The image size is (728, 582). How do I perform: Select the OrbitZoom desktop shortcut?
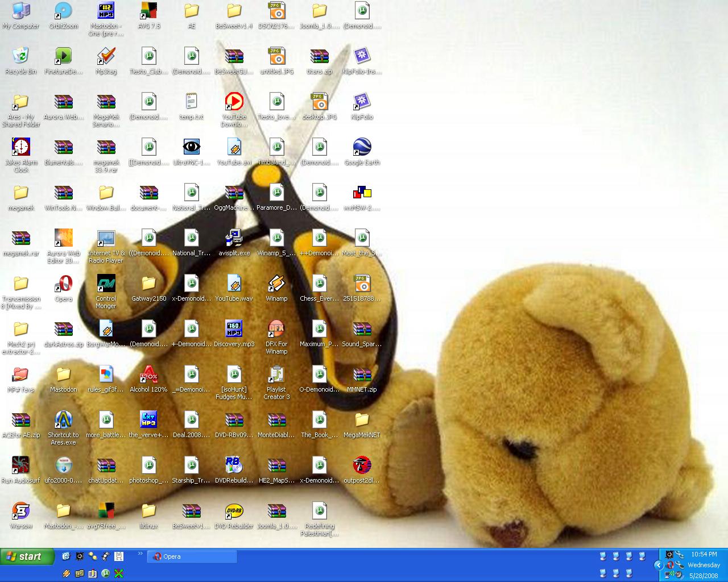pos(63,11)
